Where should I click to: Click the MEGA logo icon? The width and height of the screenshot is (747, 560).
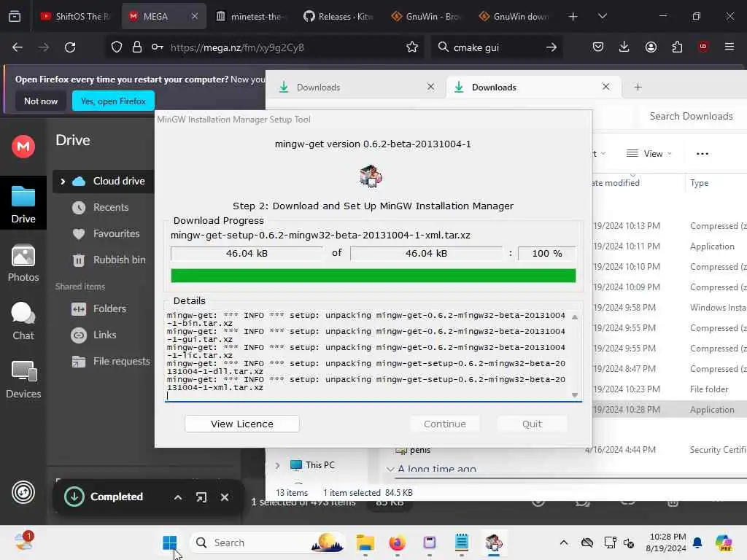click(23, 146)
